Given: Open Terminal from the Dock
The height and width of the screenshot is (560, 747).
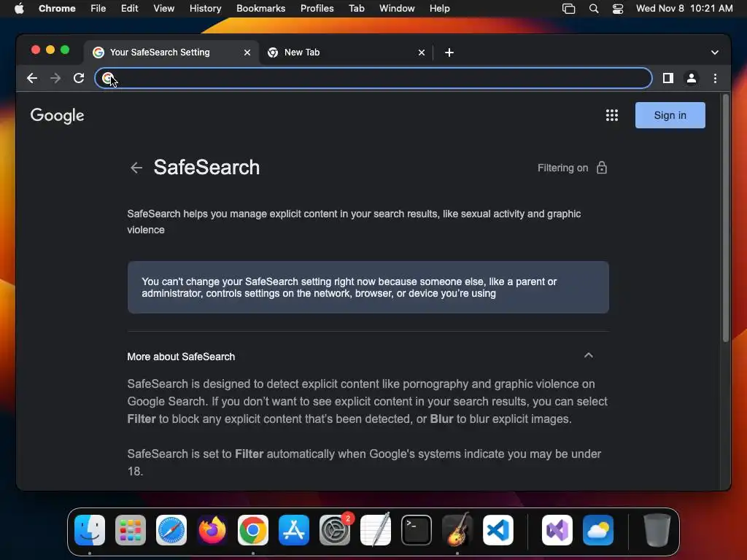Looking at the screenshot, I should click(x=417, y=530).
